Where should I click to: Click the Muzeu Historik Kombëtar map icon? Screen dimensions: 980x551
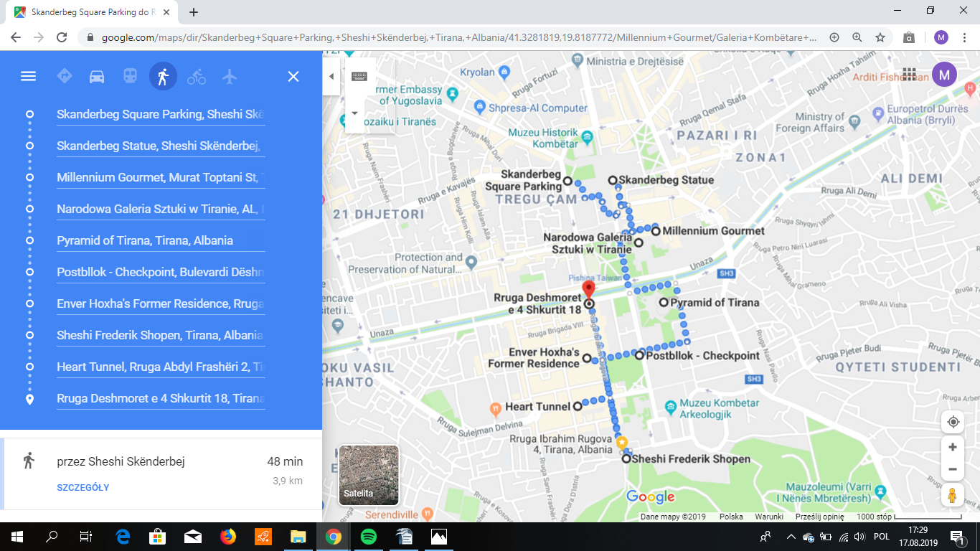588,136
